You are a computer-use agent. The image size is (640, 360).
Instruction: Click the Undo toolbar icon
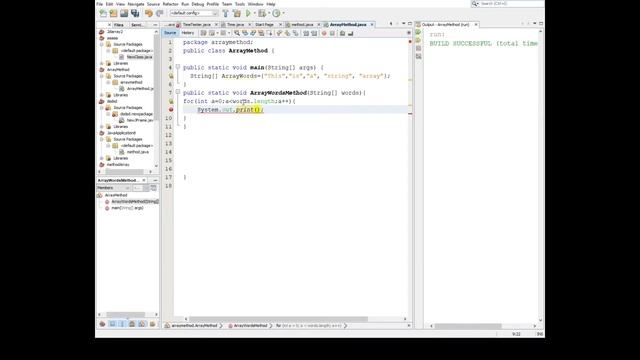click(149, 13)
